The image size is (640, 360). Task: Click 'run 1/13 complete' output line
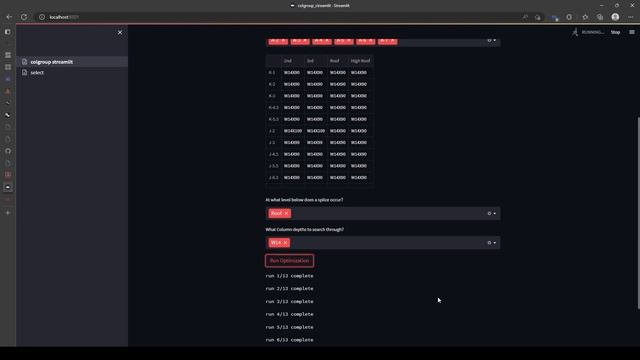289,276
